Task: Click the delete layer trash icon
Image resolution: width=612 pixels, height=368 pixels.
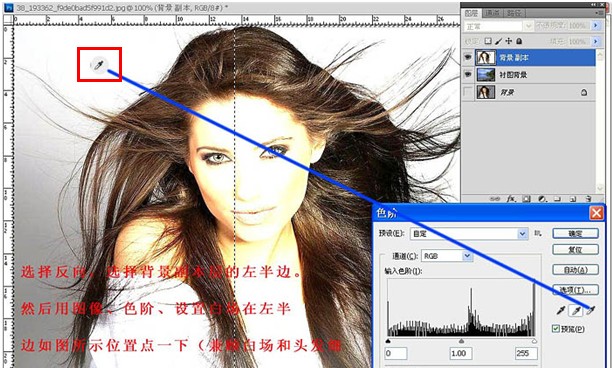Action: pos(588,199)
